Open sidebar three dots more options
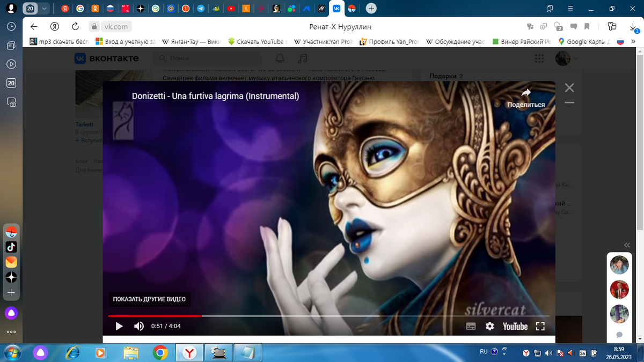Screen dimensions: 644x362 coord(11,332)
